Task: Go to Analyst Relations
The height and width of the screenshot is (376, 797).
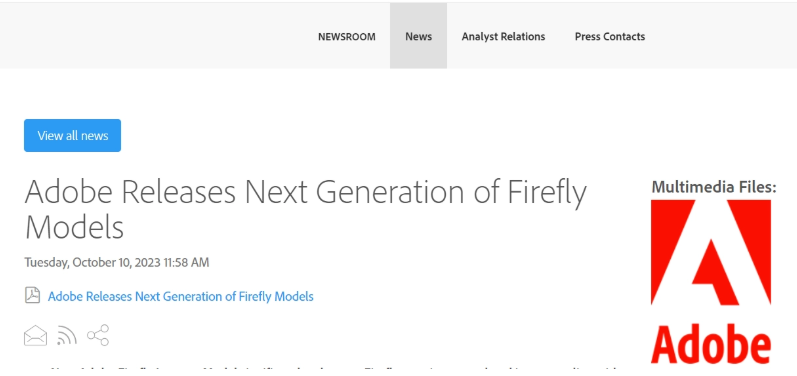Action: [x=503, y=37]
